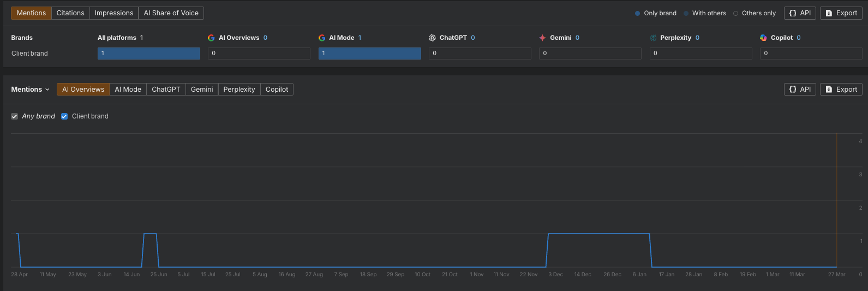Image resolution: width=868 pixels, height=291 pixels.
Task: Switch the chart to Perplexity
Action: 239,89
